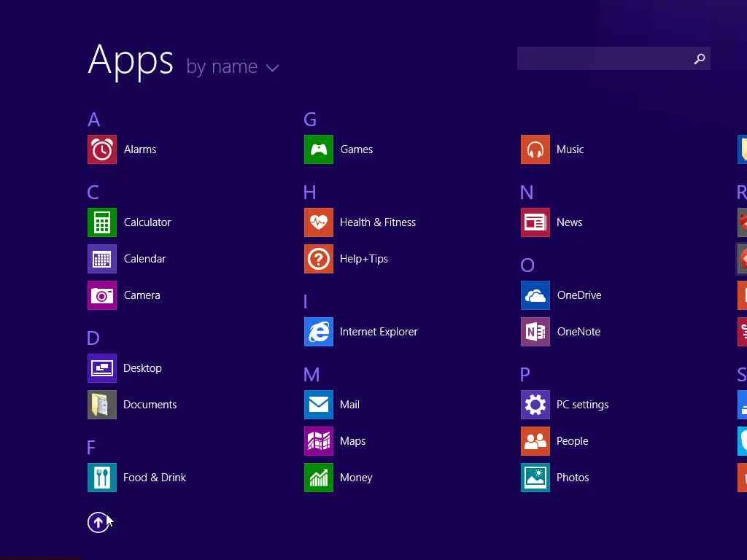Launch Health & Fitness icon
The image size is (747, 560).
pyautogui.click(x=319, y=222)
